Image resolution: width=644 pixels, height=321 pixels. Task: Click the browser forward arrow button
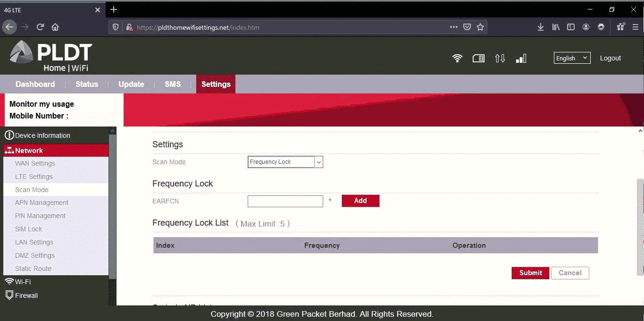pos(25,27)
